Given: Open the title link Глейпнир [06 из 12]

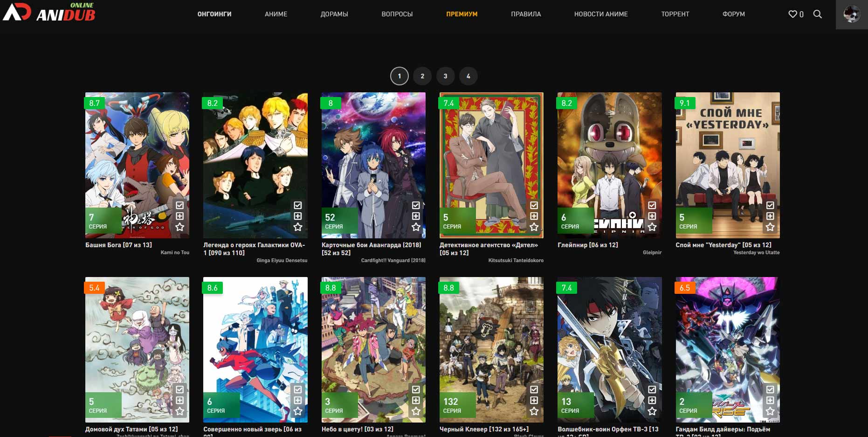Looking at the screenshot, I should click(588, 245).
